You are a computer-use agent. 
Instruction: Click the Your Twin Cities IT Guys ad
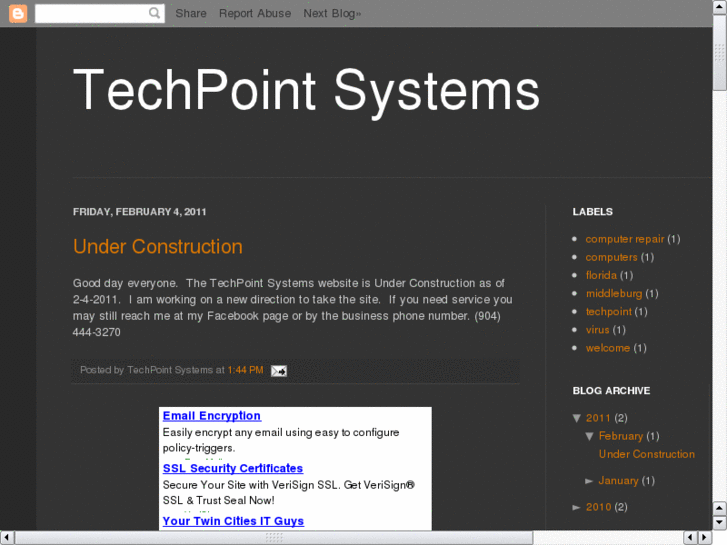(x=233, y=521)
